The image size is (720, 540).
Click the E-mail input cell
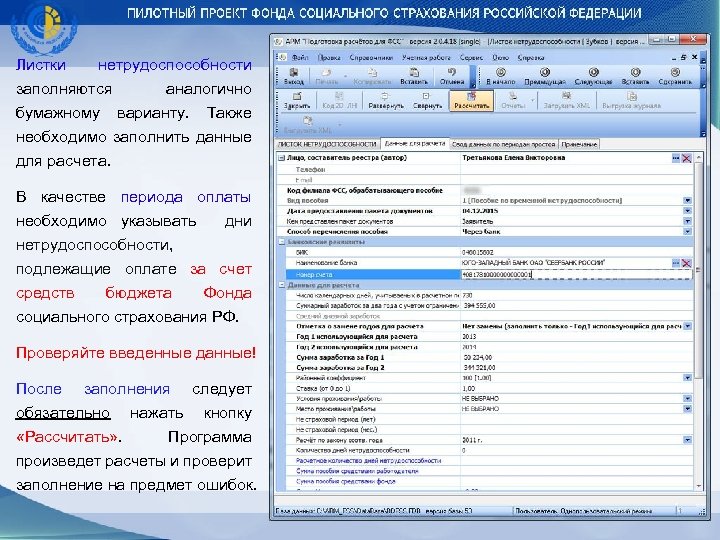[x=577, y=180]
